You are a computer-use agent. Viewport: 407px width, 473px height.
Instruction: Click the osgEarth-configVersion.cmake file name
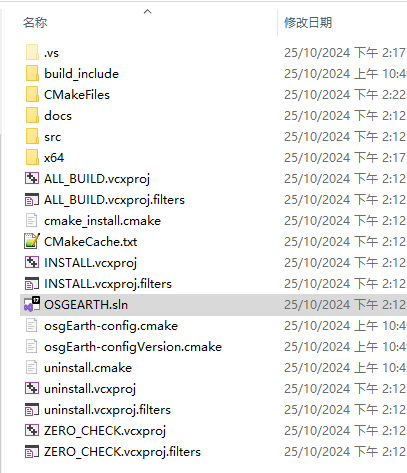[x=133, y=347]
